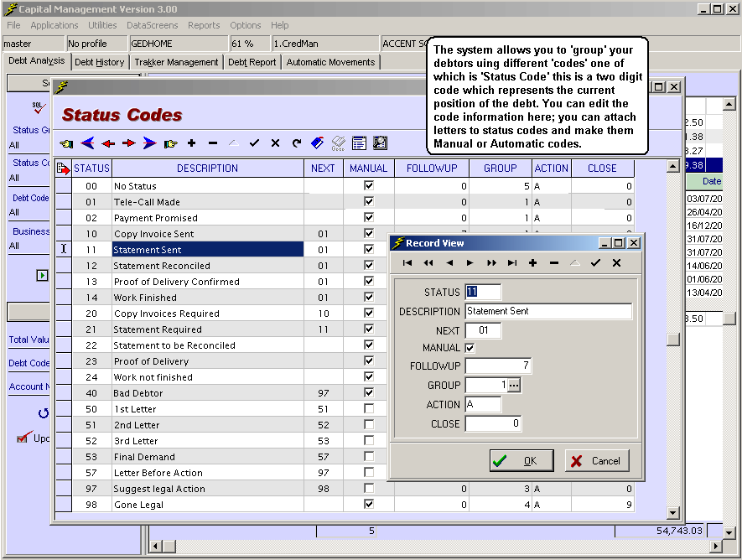Click the NEXT column header
Image resolution: width=742 pixels, height=560 pixels.
(323, 169)
